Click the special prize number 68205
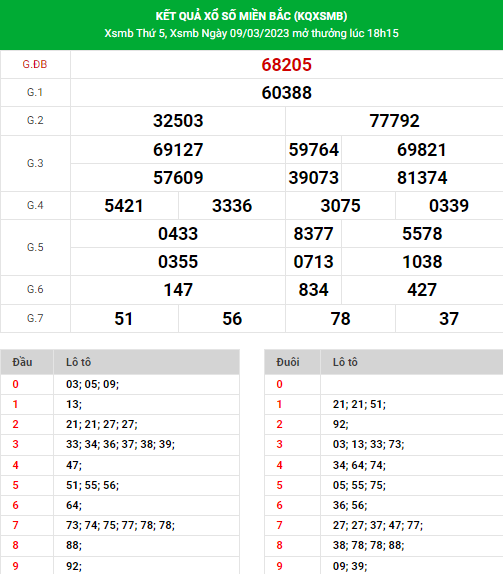Screen dimensions: 503x574 point(286,65)
